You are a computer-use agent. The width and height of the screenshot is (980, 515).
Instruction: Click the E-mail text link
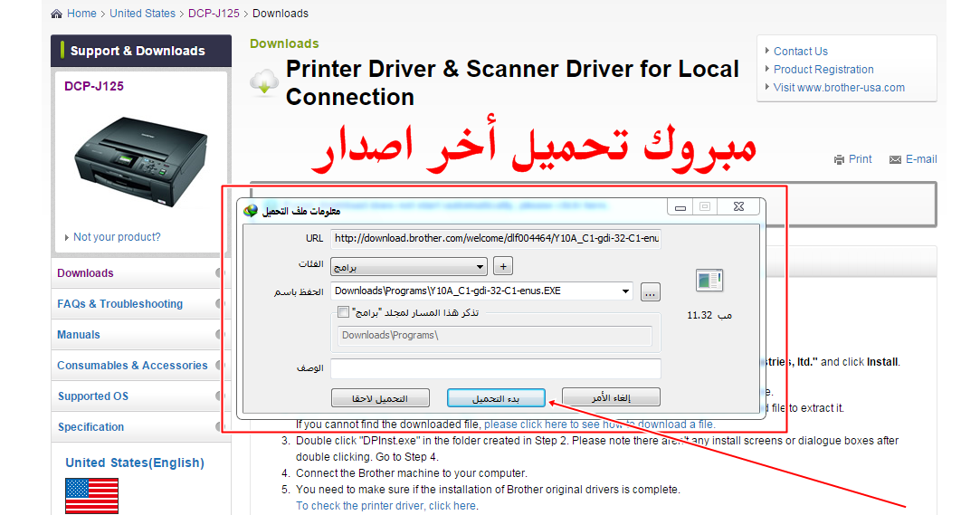point(921,158)
